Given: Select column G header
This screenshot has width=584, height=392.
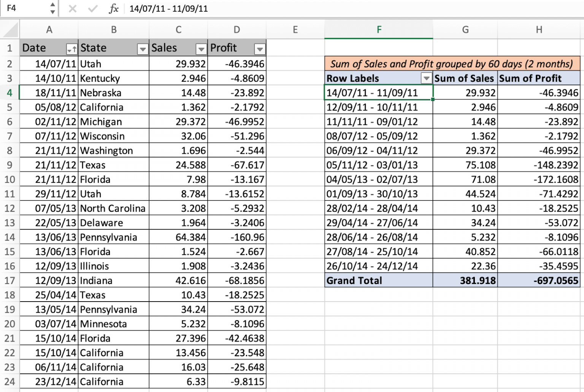Looking at the screenshot, I should tap(465, 29).
